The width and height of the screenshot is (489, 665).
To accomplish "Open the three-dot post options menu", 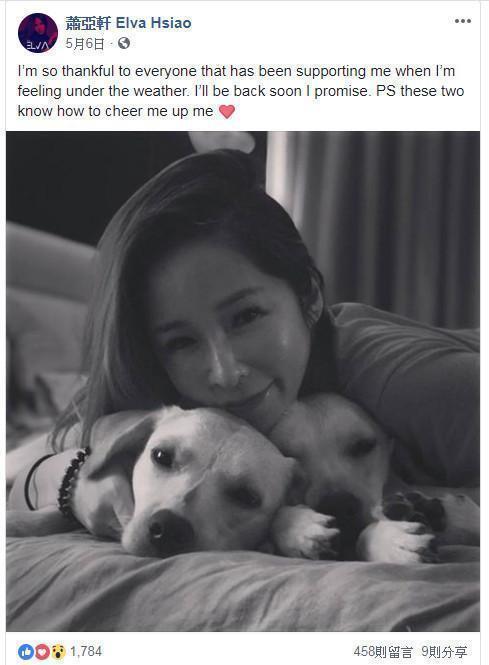I will pos(463,21).
